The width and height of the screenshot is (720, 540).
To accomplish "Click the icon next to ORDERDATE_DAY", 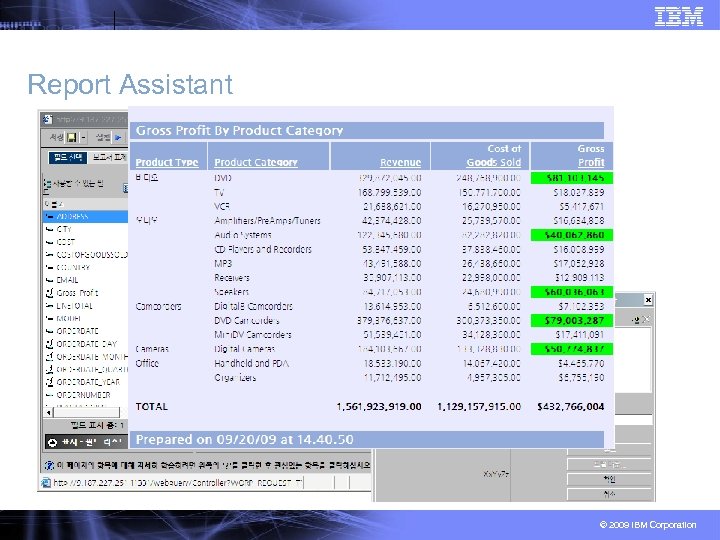I will tap(50, 343).
